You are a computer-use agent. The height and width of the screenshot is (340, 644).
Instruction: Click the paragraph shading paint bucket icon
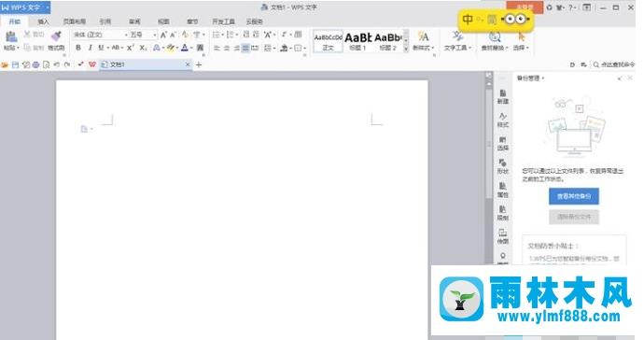(x=284, y=48)
